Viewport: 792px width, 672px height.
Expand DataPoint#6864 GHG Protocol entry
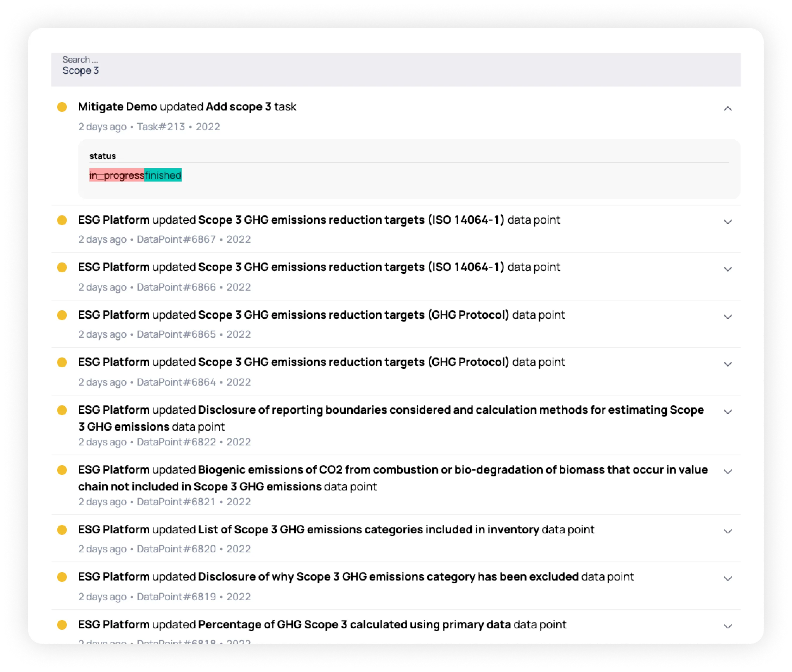pos(728,364)
